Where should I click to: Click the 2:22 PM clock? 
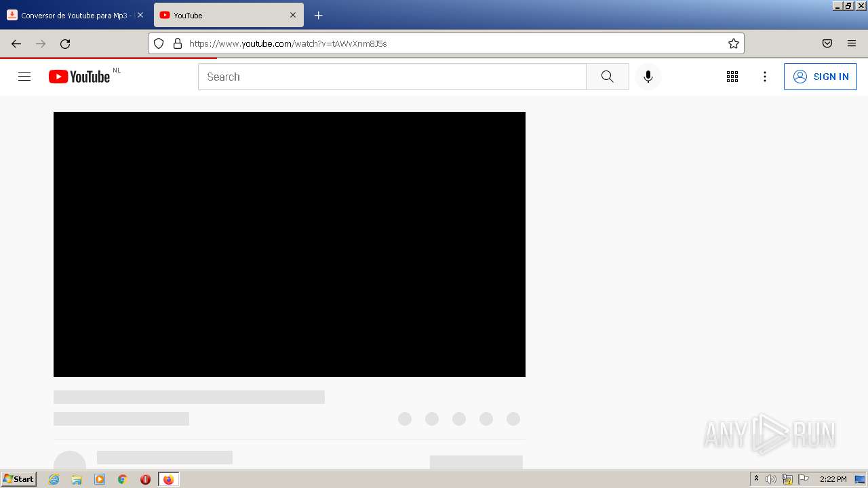(833, 479)
